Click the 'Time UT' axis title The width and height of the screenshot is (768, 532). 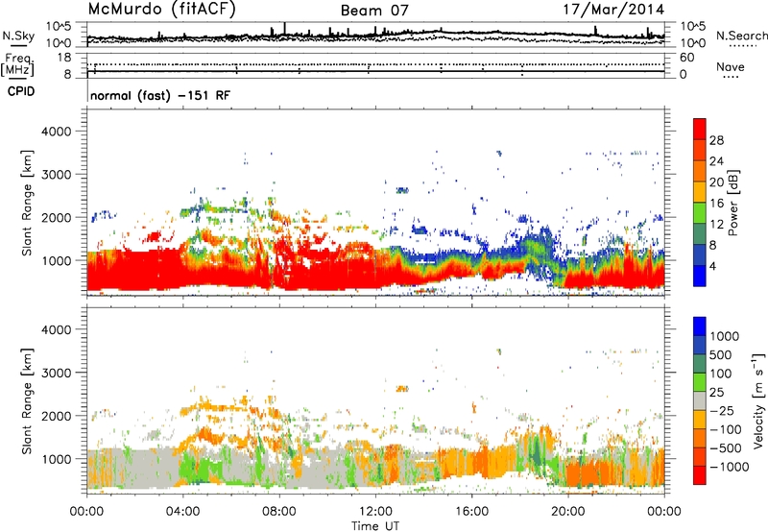pyautogui.click(x=375, y=526)
